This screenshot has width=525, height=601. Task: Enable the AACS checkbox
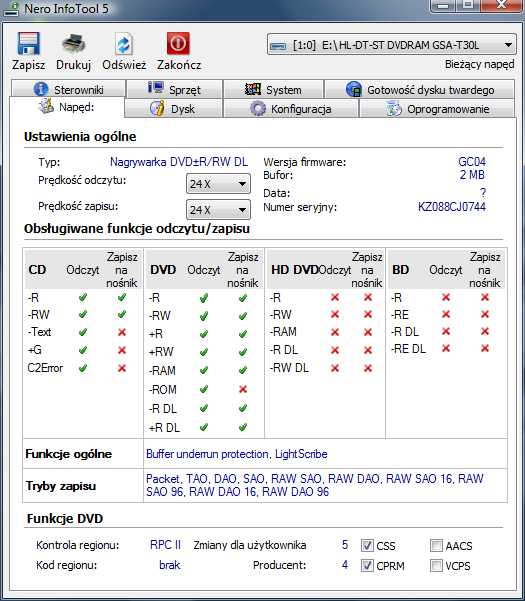[x=436, y=545]
